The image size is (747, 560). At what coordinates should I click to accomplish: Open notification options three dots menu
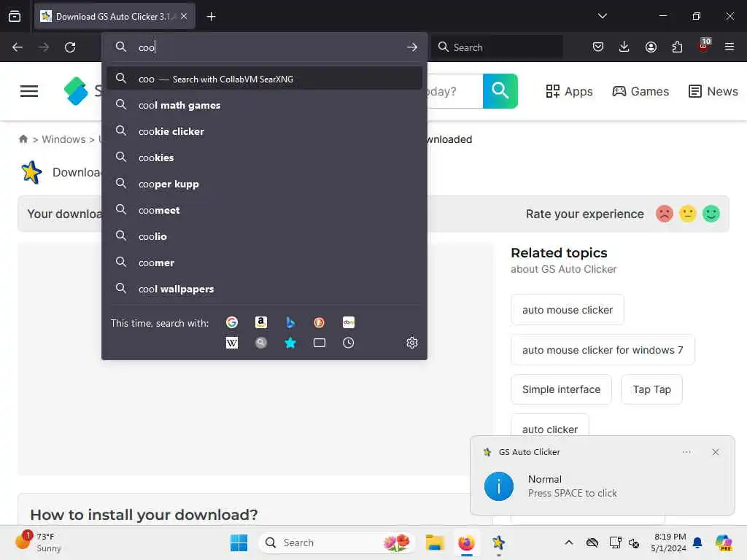pyautogui.click(x=686, y=452)
